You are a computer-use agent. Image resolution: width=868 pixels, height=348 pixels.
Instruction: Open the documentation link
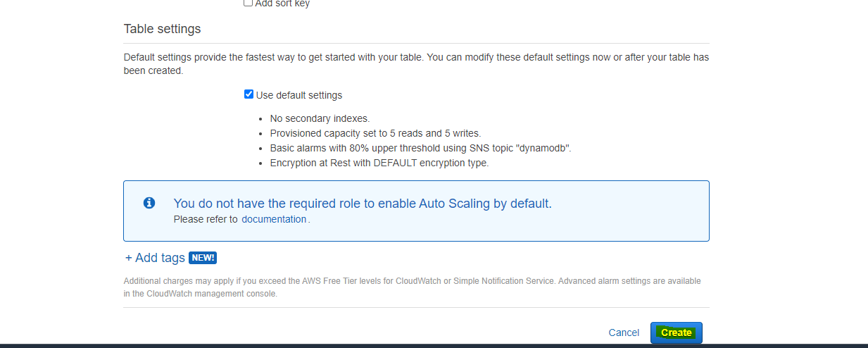coord(274,219)
